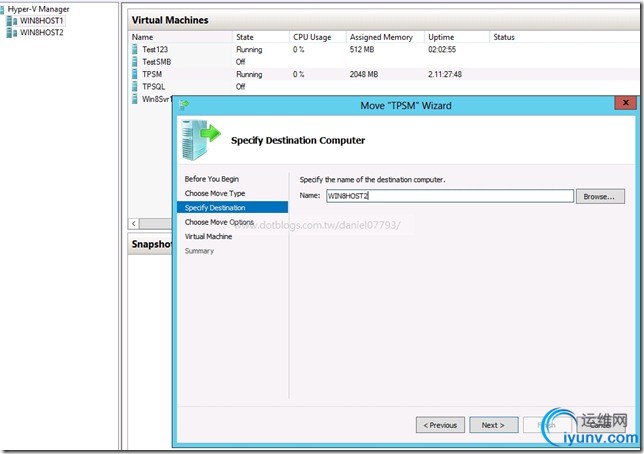Click the 02:02:55 uptime value
644x454 pixels.
442,50
